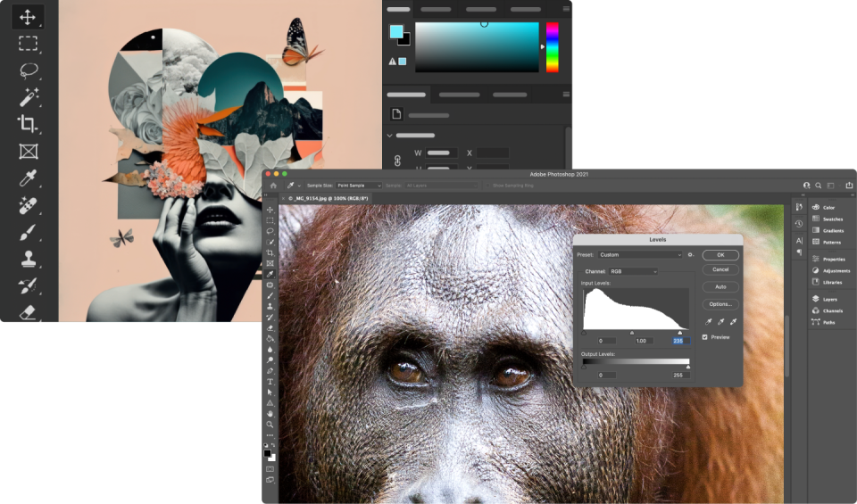Click the OK button in Levels dialog
This screenshot has width=857, height=504.
720,255
